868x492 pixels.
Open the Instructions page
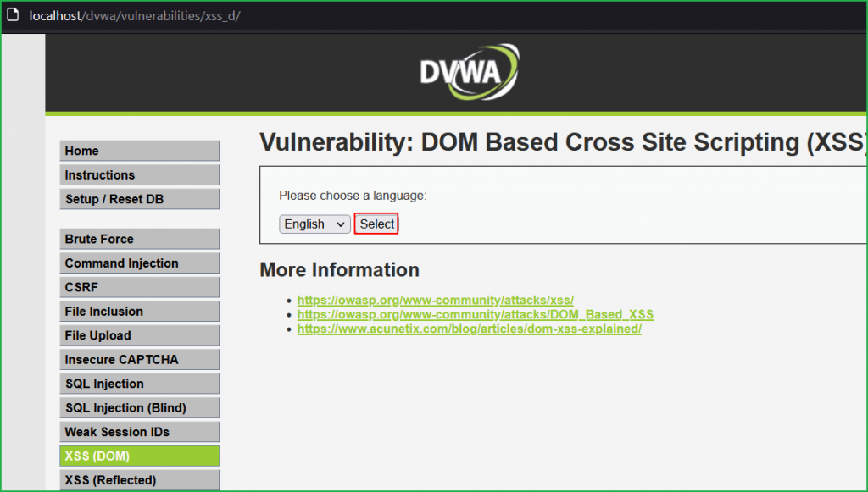[140, 175]
